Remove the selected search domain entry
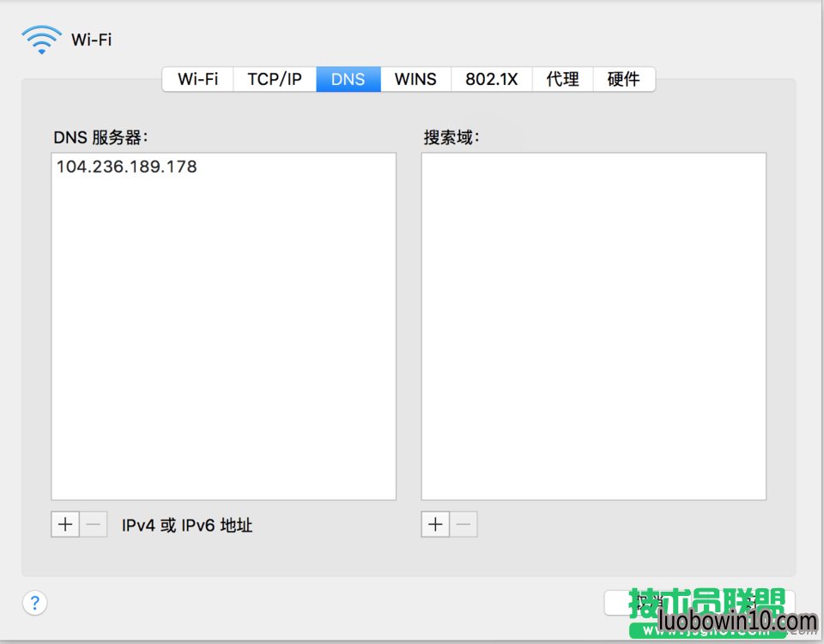 coord(463,525)
